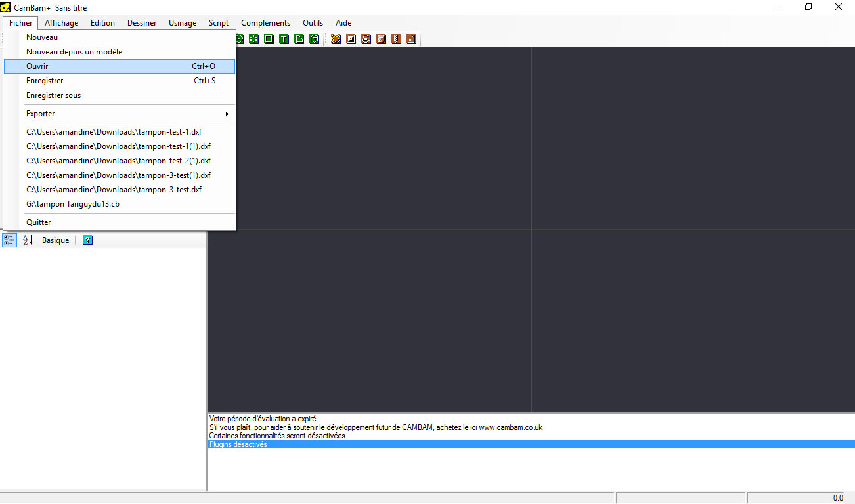The width and height of the screenshot is (855, 504).
Task: Add a Pocket machining operation
Action: [351, 39]
